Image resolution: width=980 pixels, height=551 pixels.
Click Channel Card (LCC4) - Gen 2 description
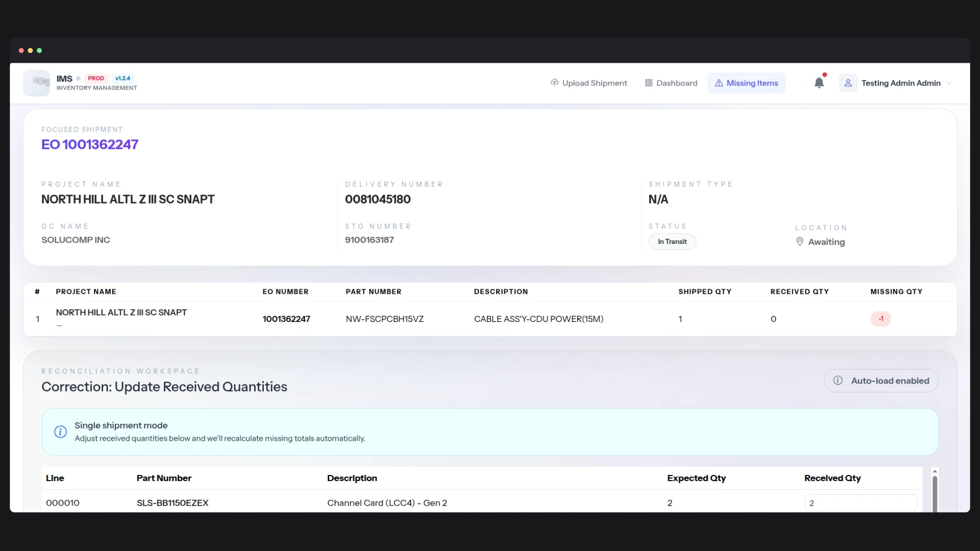(387, 503)
